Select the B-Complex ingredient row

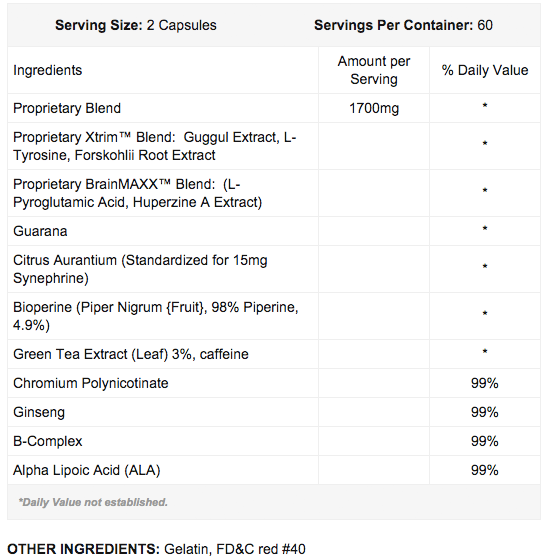pos(274,441)
